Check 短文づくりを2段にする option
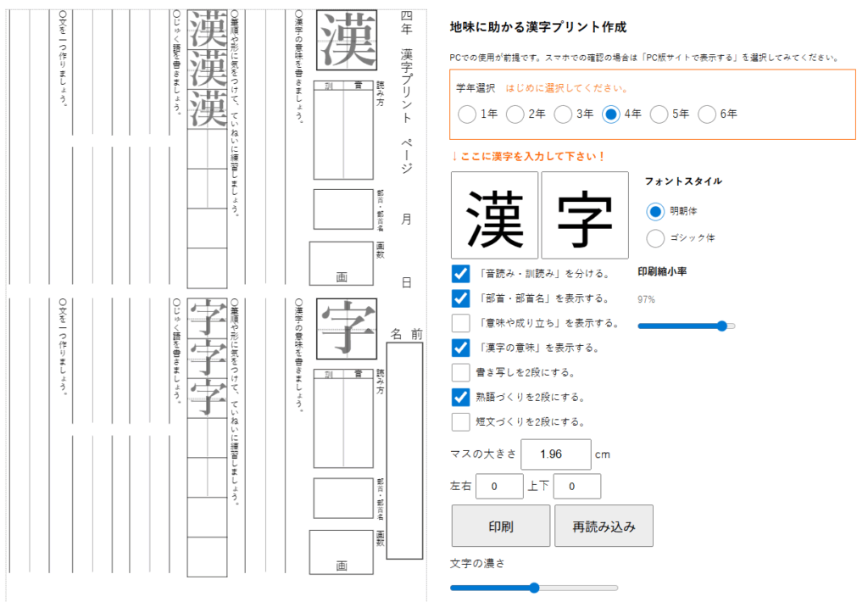Screen dimensions: 868x602 pos(461,421)
